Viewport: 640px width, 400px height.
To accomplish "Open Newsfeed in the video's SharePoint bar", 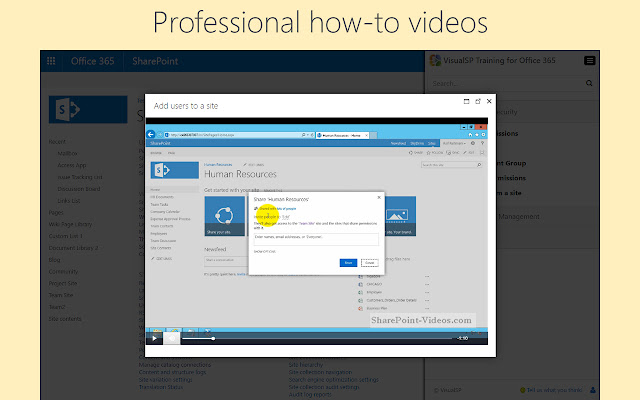I will (x=398, y=143).
